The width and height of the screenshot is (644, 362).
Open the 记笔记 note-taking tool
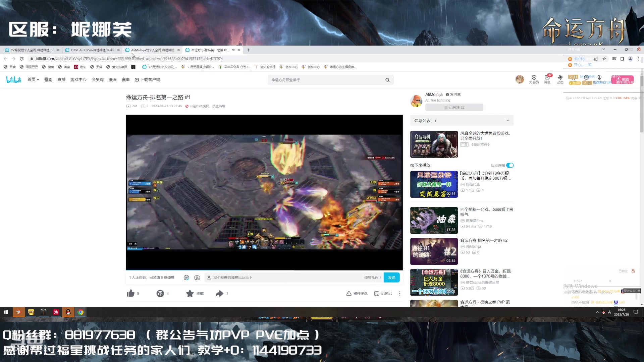click(x=383, y=293)
